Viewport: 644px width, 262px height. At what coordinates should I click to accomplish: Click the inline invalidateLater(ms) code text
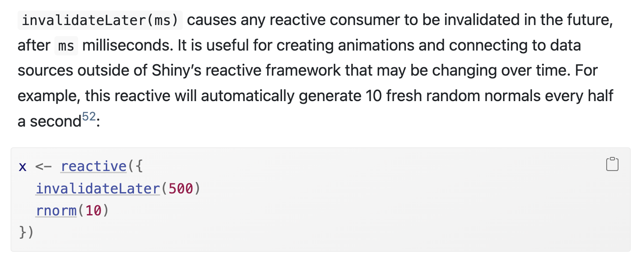coord(100,20)
